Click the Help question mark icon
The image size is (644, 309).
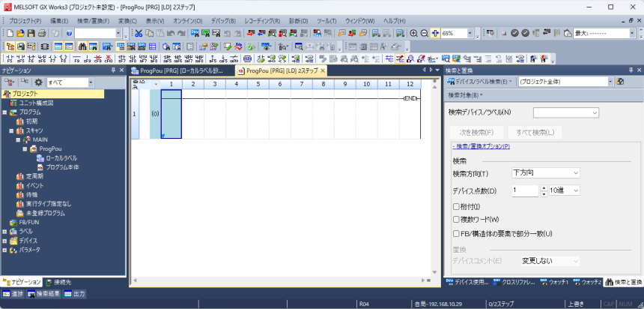pyautogui.click(x=68, y=34)
